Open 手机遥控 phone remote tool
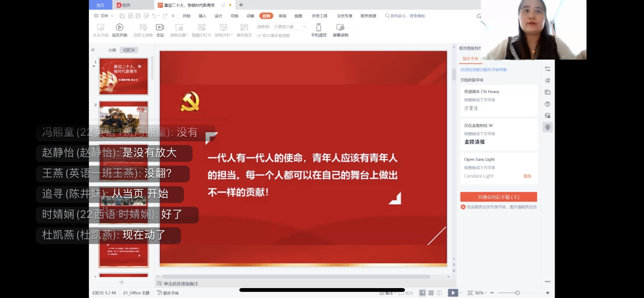The width and height of the screenshot is (644, 298). (318, 27)
